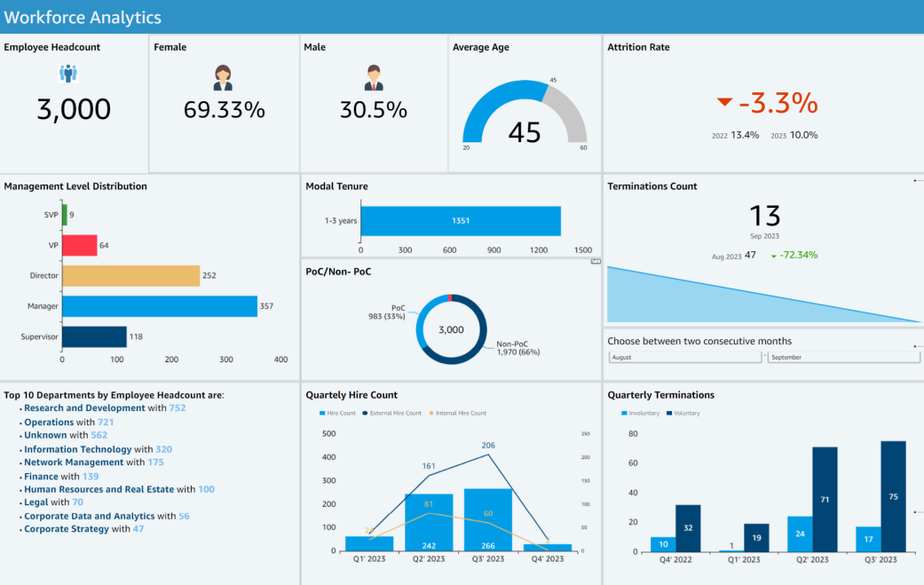Viewport: 924px width, 585px height.
Task: Select the green SVP bar
Action: click(65, 215)
